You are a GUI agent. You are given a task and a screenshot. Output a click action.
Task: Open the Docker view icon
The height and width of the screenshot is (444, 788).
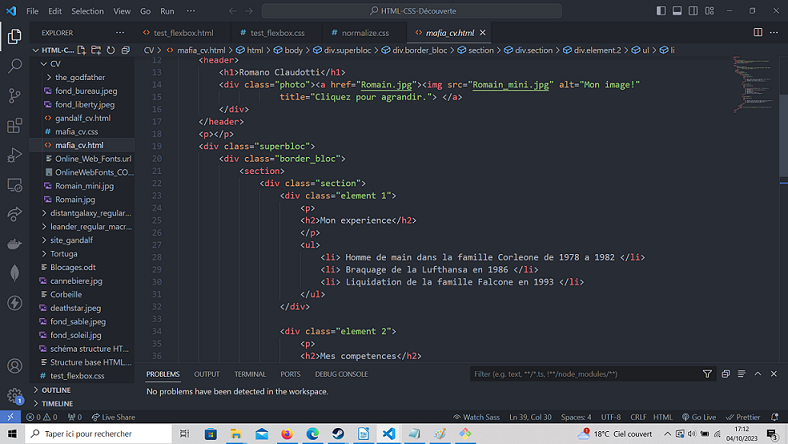point(15,244)
